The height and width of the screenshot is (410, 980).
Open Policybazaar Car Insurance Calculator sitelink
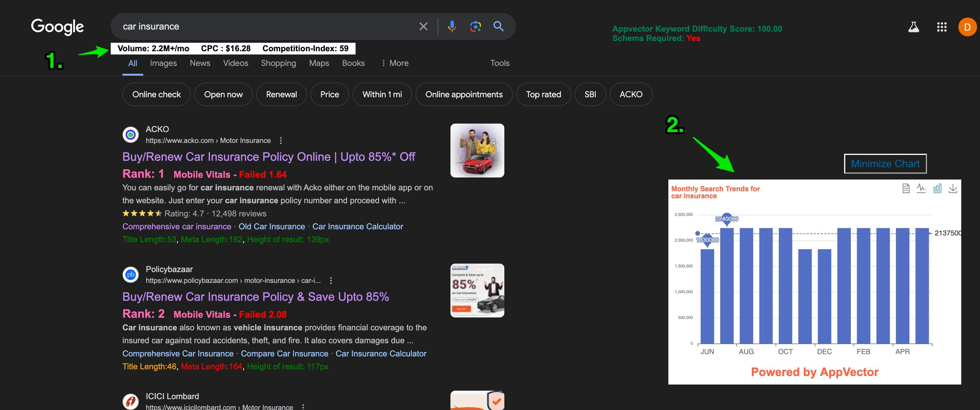(381, 354)
